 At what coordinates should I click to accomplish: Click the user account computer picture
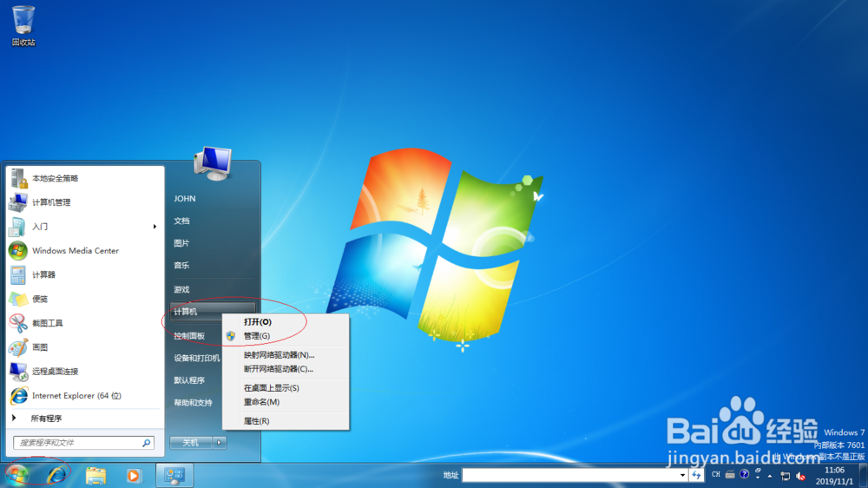click(214, 163)
